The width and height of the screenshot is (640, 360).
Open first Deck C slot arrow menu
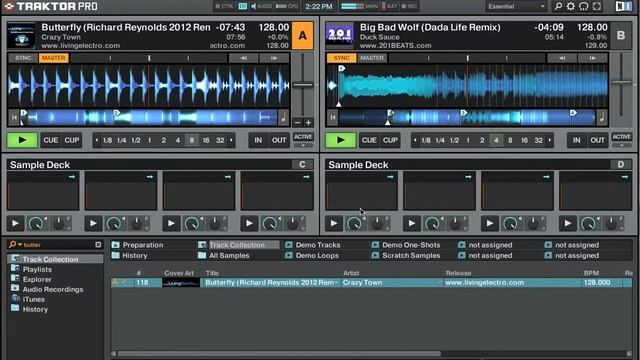[72, 177]
